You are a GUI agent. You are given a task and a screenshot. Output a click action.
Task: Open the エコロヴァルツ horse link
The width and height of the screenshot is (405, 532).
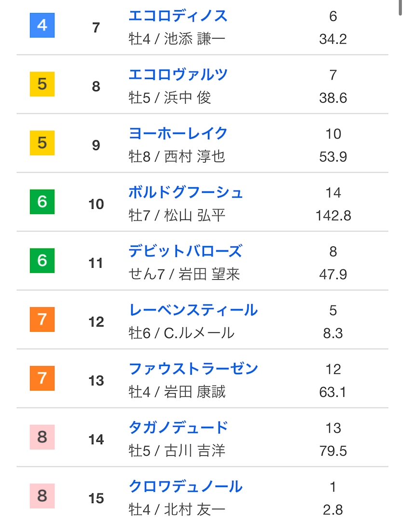(x=178, y=75)
